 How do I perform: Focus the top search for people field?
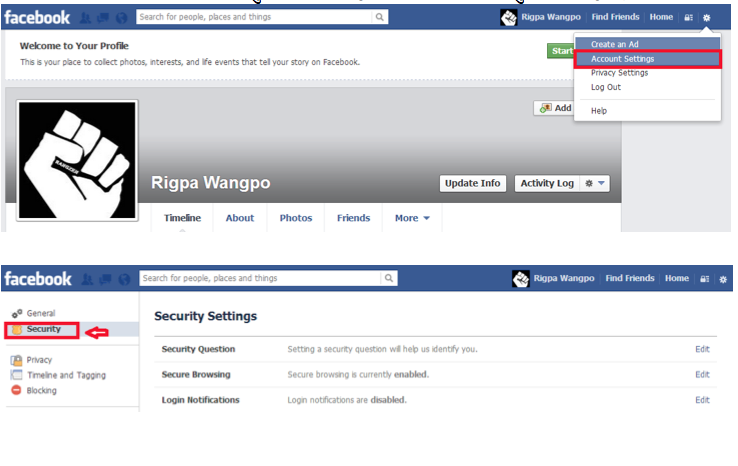(x=254, y=17)
